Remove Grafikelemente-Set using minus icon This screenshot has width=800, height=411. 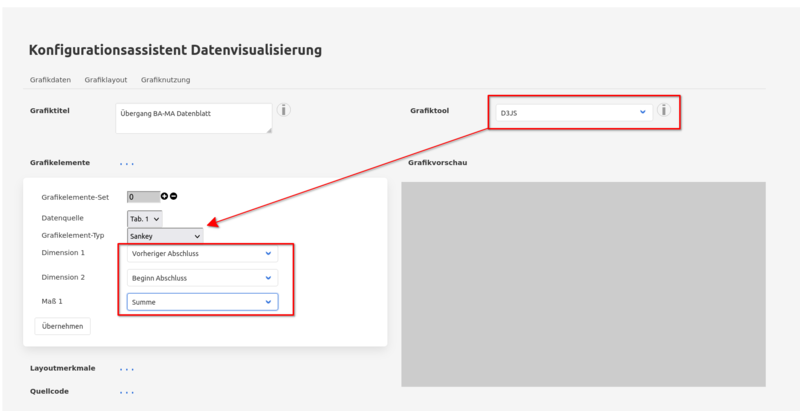pyautogui.click(x=174, y=196)
